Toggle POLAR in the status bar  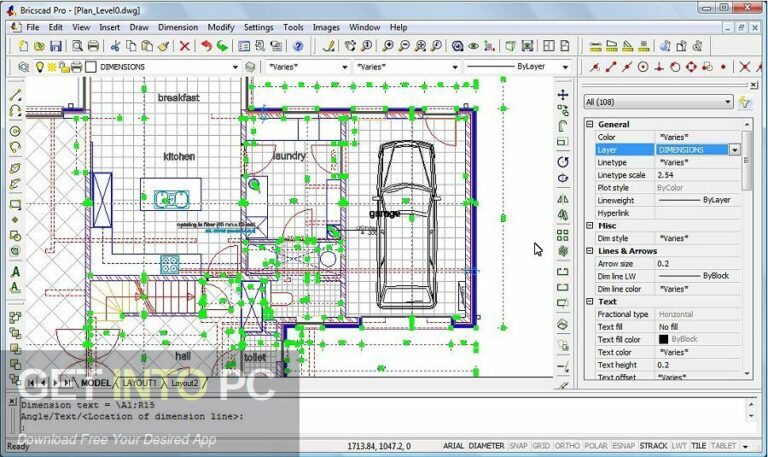click(596, 446)
